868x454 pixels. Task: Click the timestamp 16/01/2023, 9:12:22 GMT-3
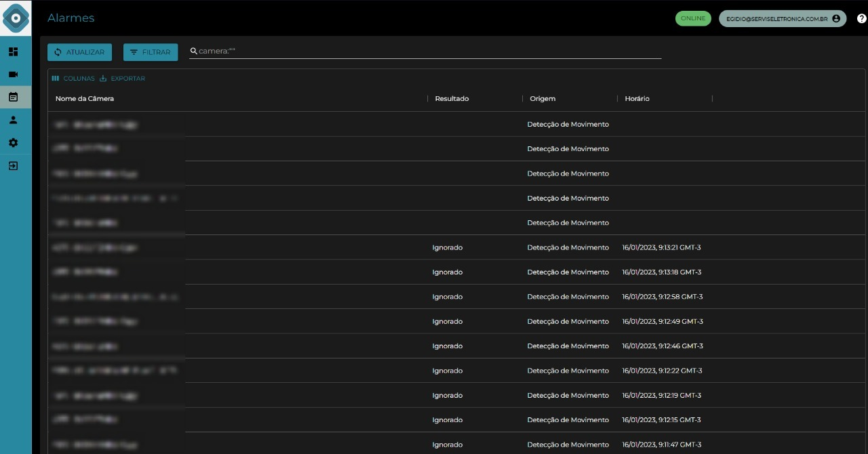pos(663,371)
